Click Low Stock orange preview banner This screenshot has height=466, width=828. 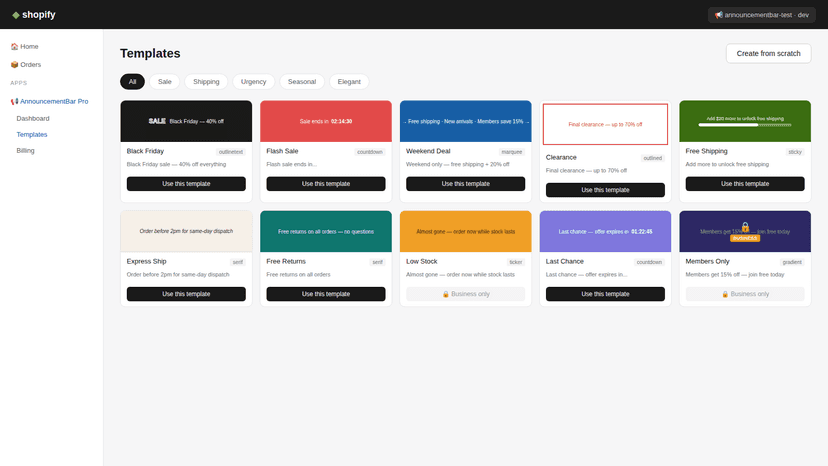(466, 231)
